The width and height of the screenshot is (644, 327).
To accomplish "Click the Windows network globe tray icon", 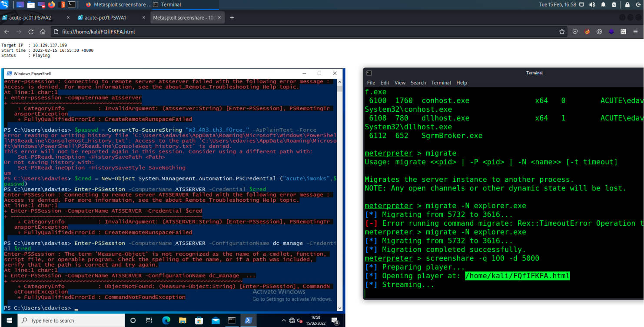I will coord(292,320).
